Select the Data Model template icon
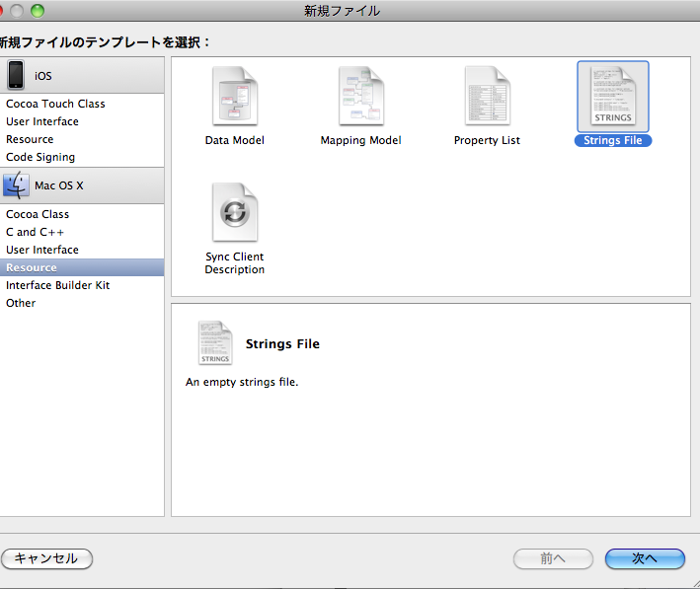700x589 pixels. 235,96
